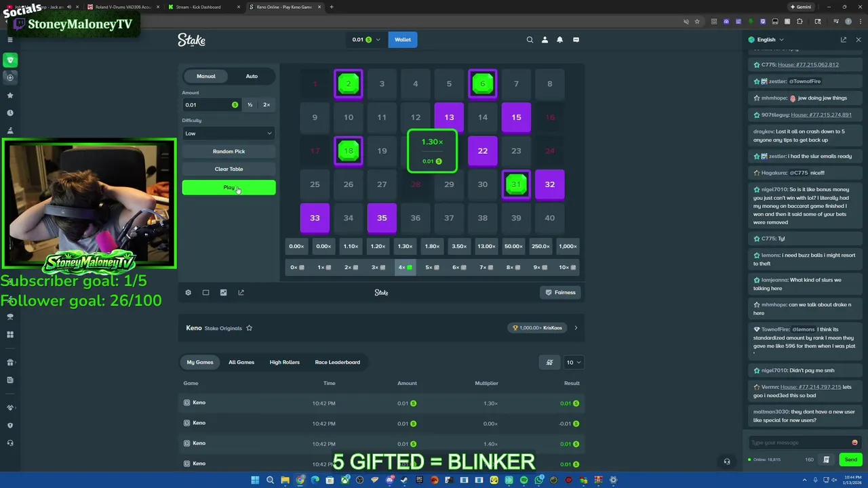868x488 pixels.
Task: Open the user profile icon
Action: [x=545, y=40]
